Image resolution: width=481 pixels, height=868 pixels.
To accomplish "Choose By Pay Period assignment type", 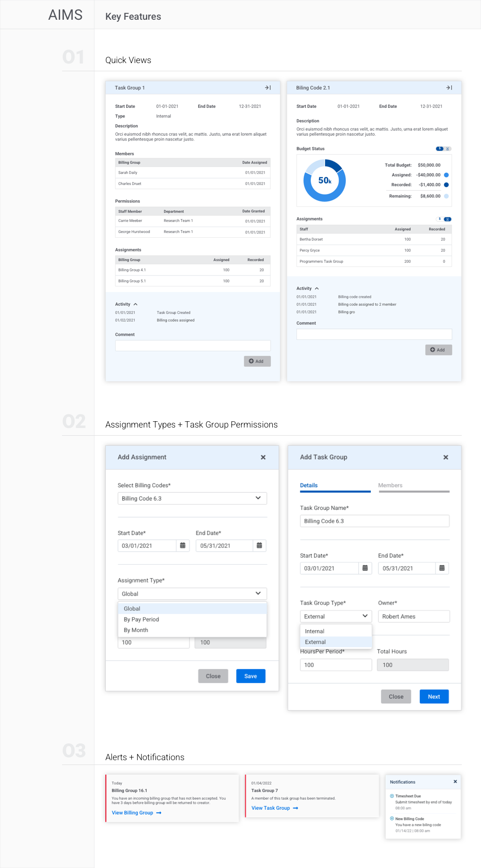I will 141,620.
